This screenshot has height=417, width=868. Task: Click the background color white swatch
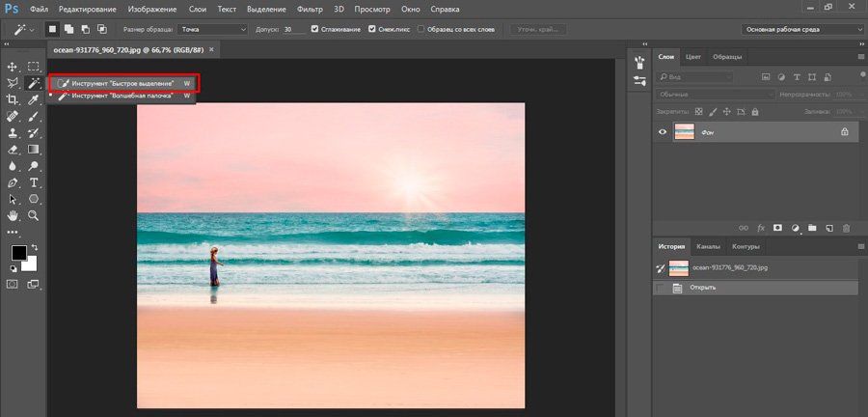coord(31,264)
